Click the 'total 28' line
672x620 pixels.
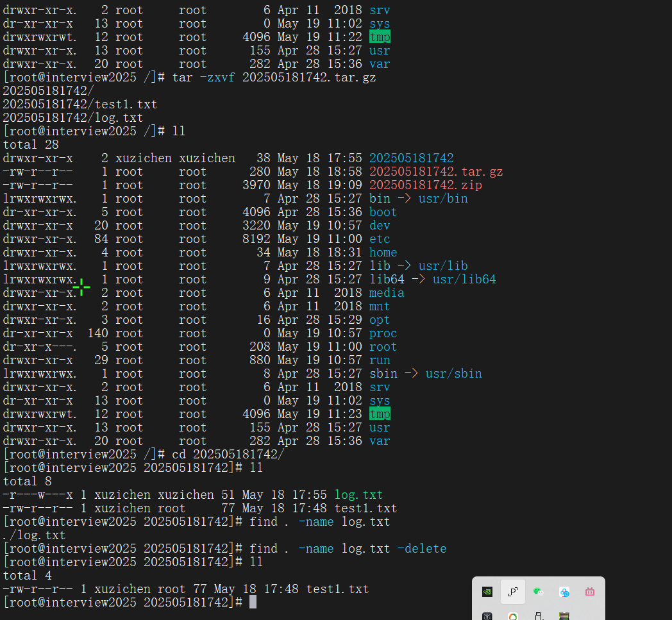31,145
